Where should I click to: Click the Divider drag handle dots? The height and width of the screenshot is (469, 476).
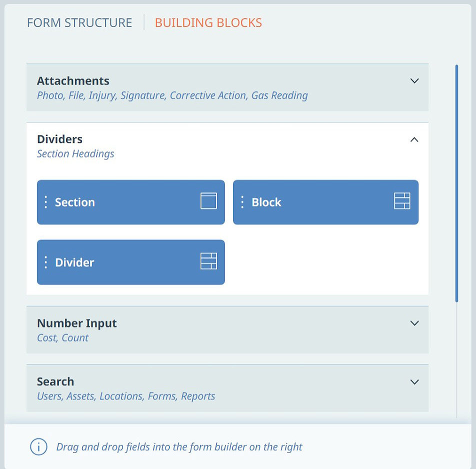coord(46,262)
